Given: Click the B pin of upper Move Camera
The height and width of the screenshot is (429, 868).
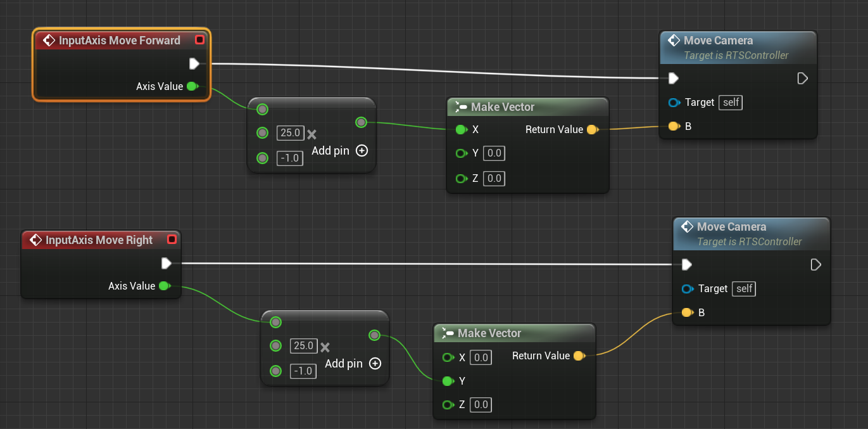Looking at the screenshot, I should (x=674, y=126).
